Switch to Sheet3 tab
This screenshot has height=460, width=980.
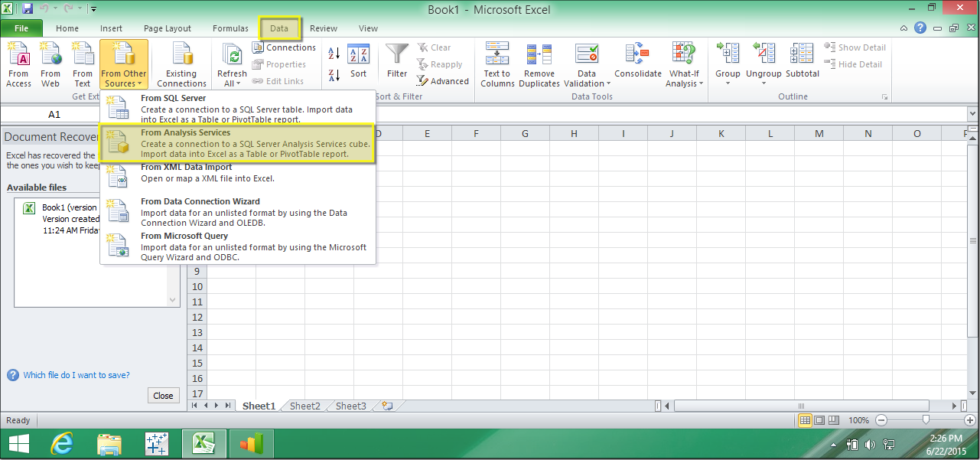tap(350, 406)
